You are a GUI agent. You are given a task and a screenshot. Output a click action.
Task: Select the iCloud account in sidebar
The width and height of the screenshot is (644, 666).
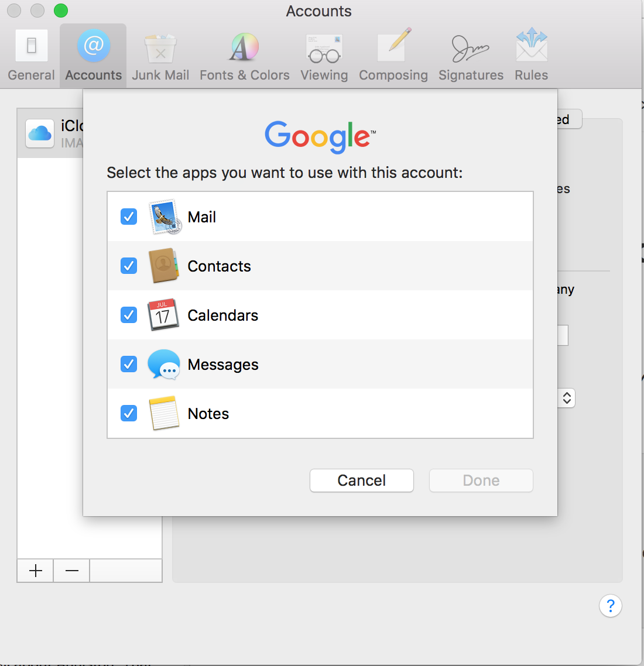click(x=50, y=133)
